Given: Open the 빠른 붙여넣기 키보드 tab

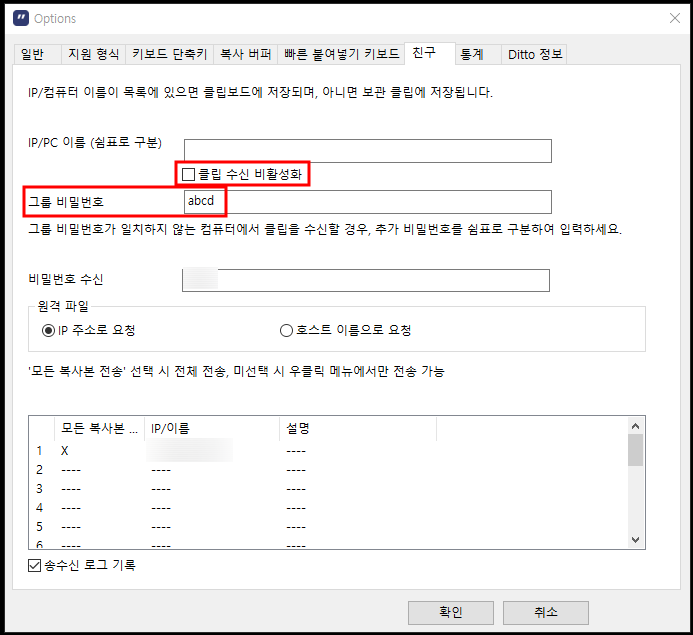Looking at the screenshot, I should coord(341,54).
